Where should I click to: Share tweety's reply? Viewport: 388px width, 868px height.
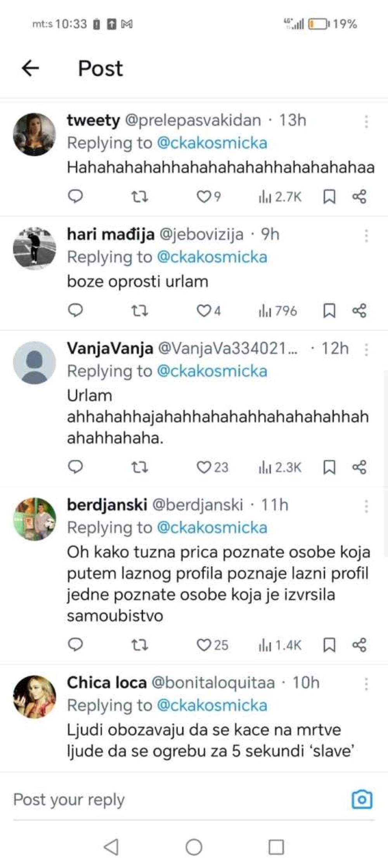tap(359, 197)
